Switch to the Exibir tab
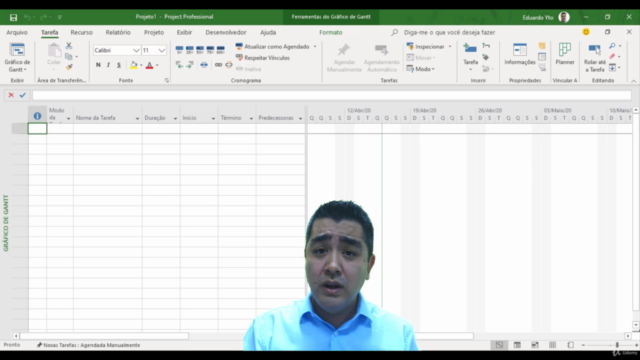Image resolution: width=640 pixels, height=360 pixels. click(x=184, y=32)
